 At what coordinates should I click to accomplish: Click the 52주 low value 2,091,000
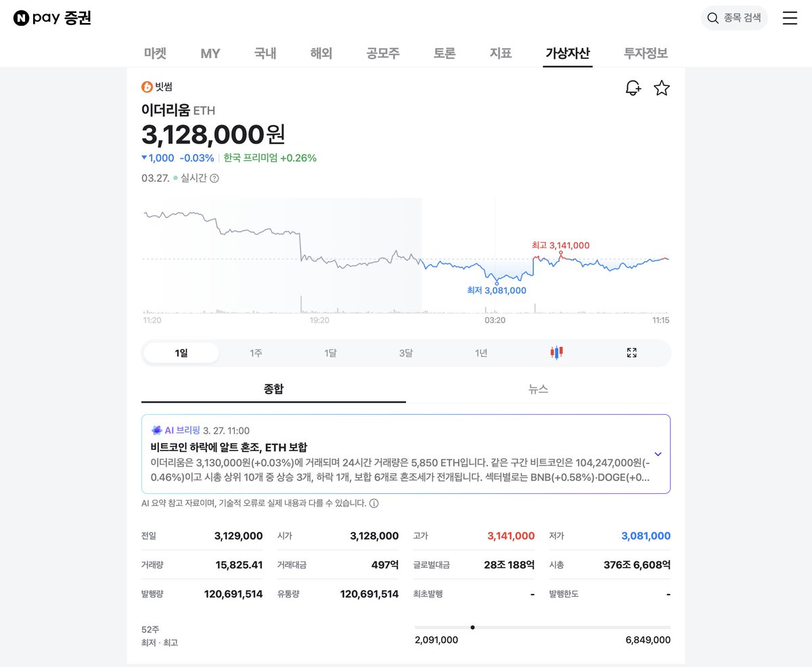coord(436,640)
